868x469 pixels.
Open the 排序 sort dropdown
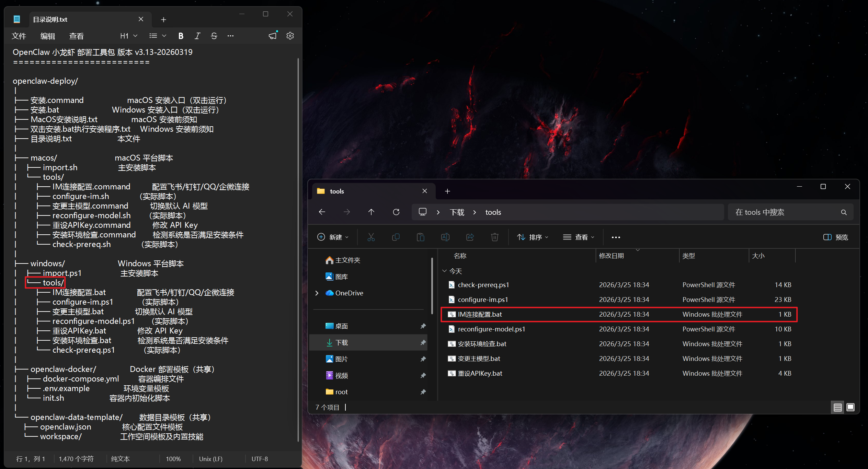coord(533,237)
